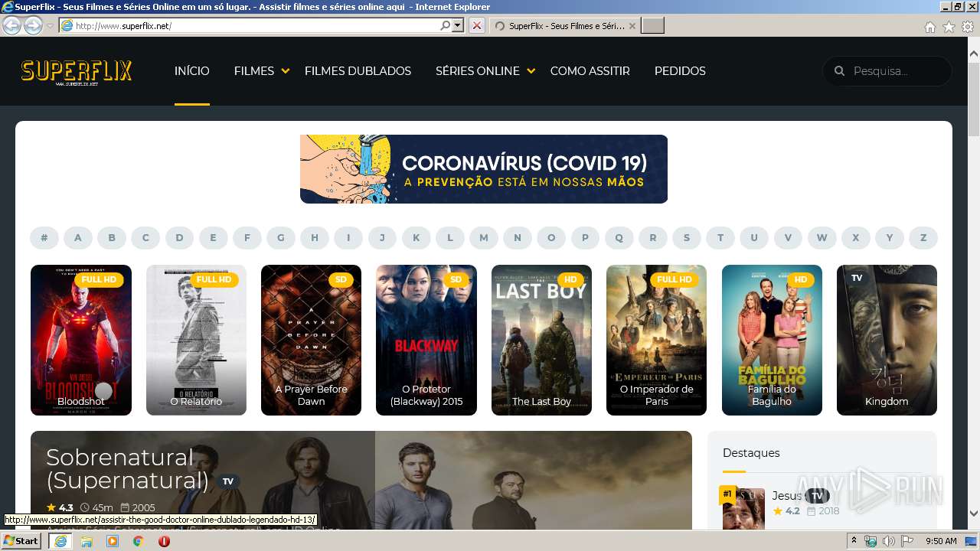980x551 pixels.
Task: Filter titles by letter A
Action: 78,238
